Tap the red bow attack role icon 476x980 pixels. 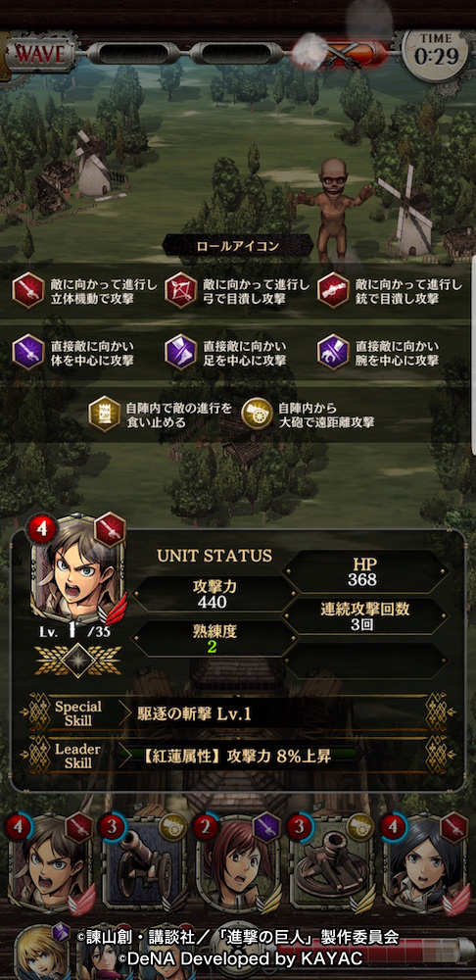click(x=180, y=291)
